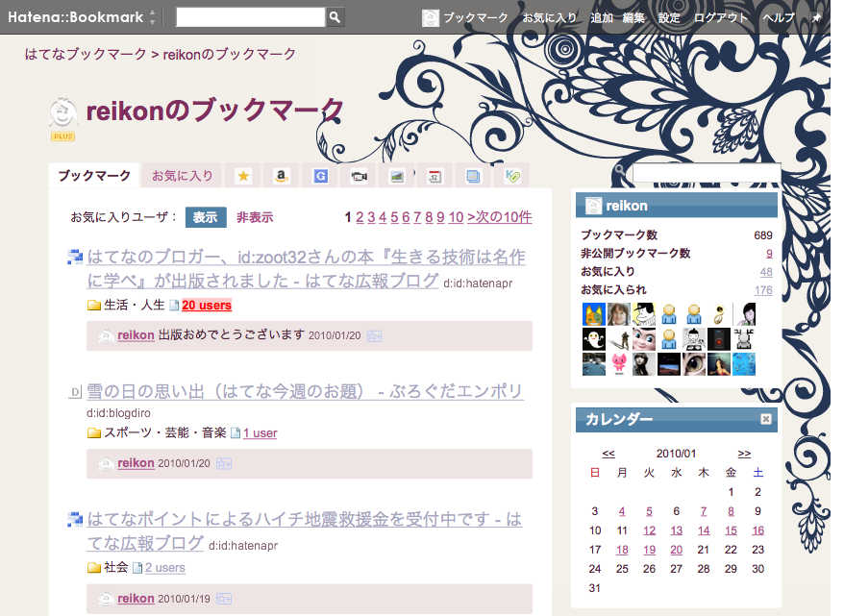Open the Amazon tab icon
The height and width of the screenshot is (616, 844).
point(281,176)
